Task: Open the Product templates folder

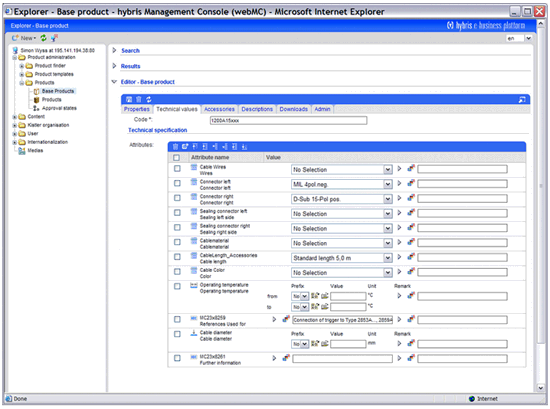Action: (x=54, y=74)
